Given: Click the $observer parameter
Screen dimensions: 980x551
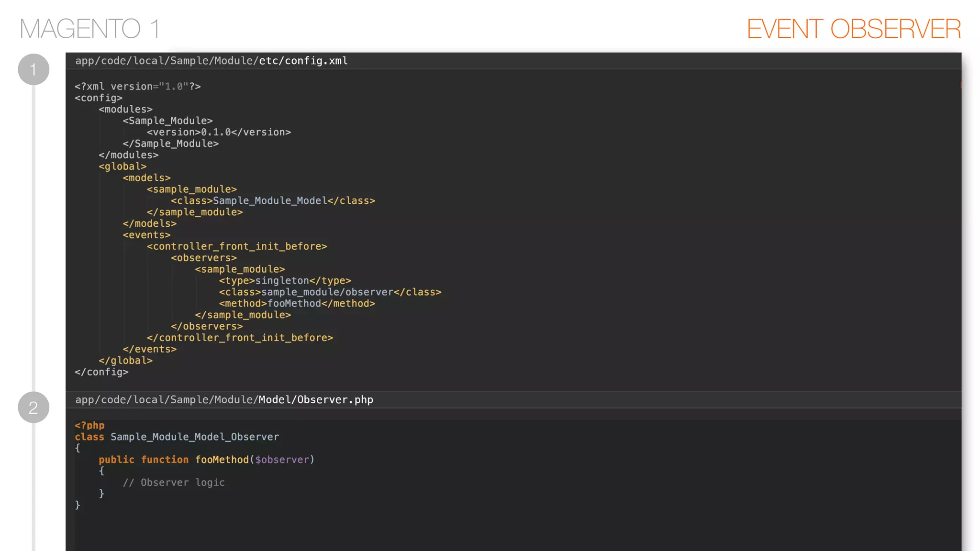Looking at the screenshot, I should [x=282, y=460].
